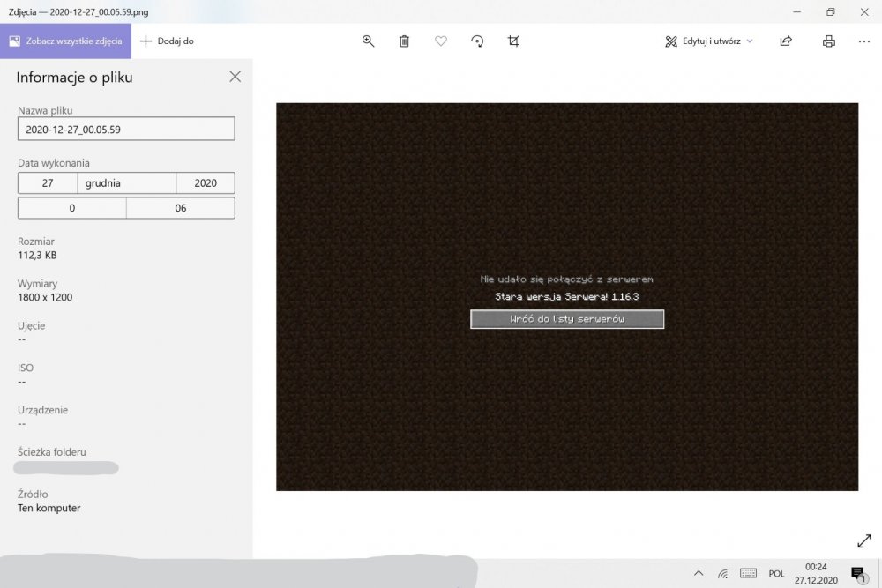The height and width of the screenshot is (588, 882).
Task: Add photo to favorites with heart icon
Action: [441, 41]
